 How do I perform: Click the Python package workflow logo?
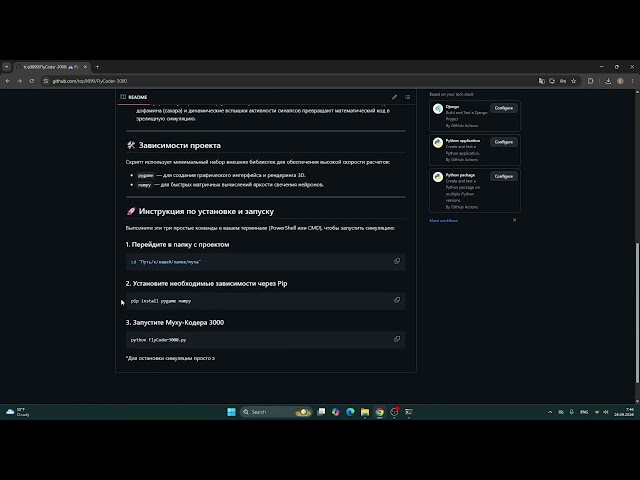[438, 177]
